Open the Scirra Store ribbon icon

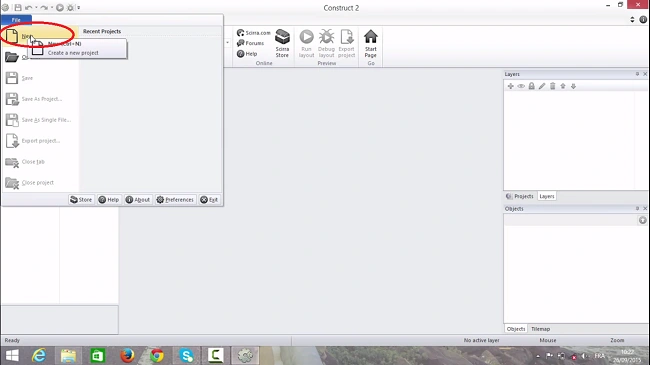(282, 43)
